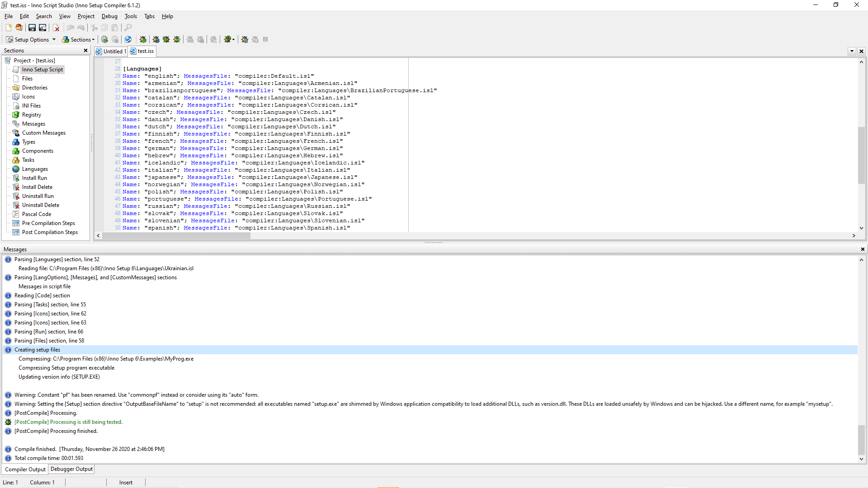The height and width of the screenshot is (488, 868).
Task: Click the Copy icon in toolbar
Action: point(104,28)
